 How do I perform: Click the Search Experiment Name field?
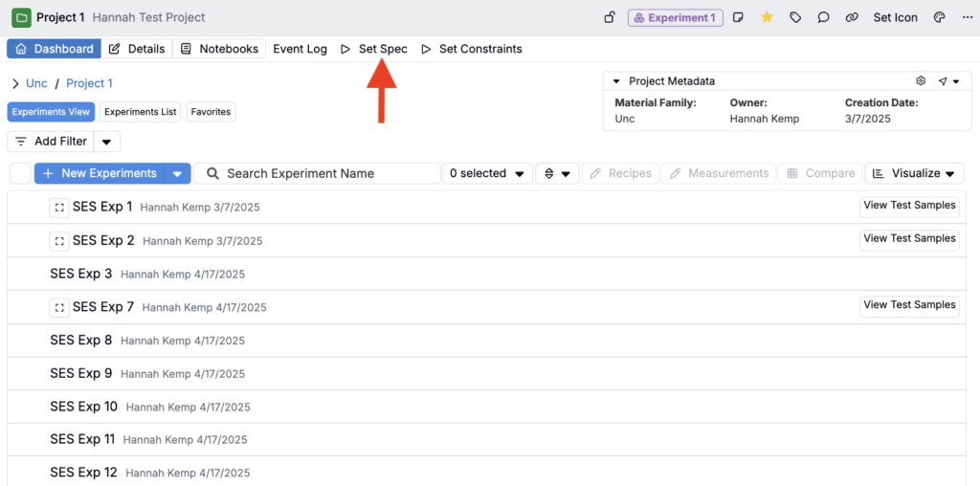pyautogui.click(x=318, y=173)
